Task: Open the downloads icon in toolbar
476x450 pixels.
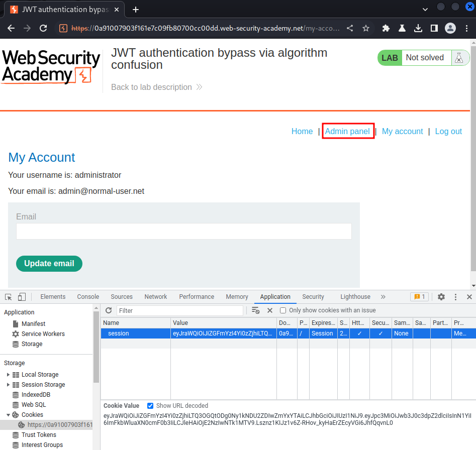Action: [418, 28]
